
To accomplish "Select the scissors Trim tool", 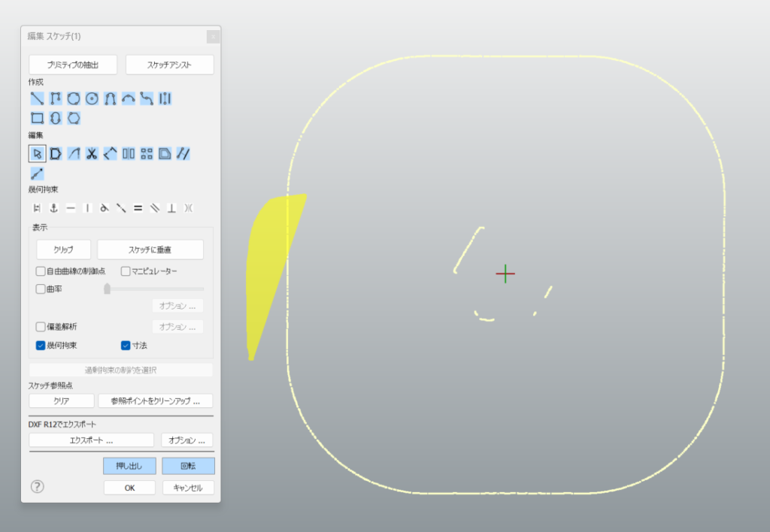I will click(92, 154).
